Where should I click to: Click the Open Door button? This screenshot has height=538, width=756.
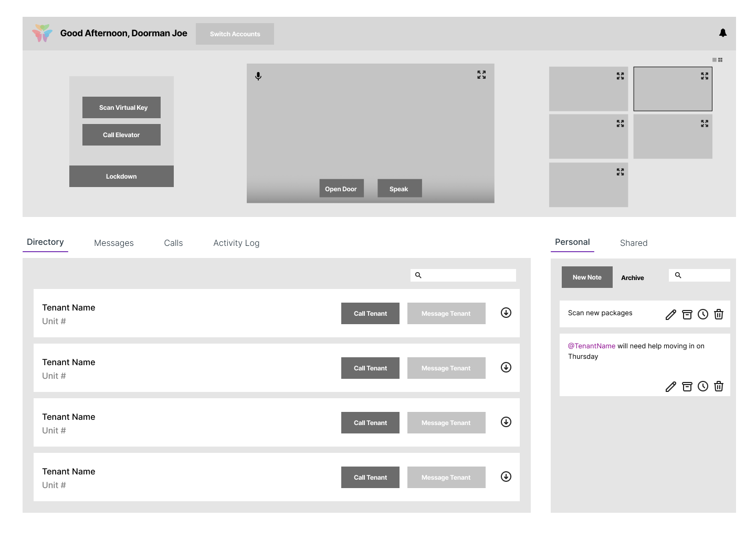pos(341,189)
